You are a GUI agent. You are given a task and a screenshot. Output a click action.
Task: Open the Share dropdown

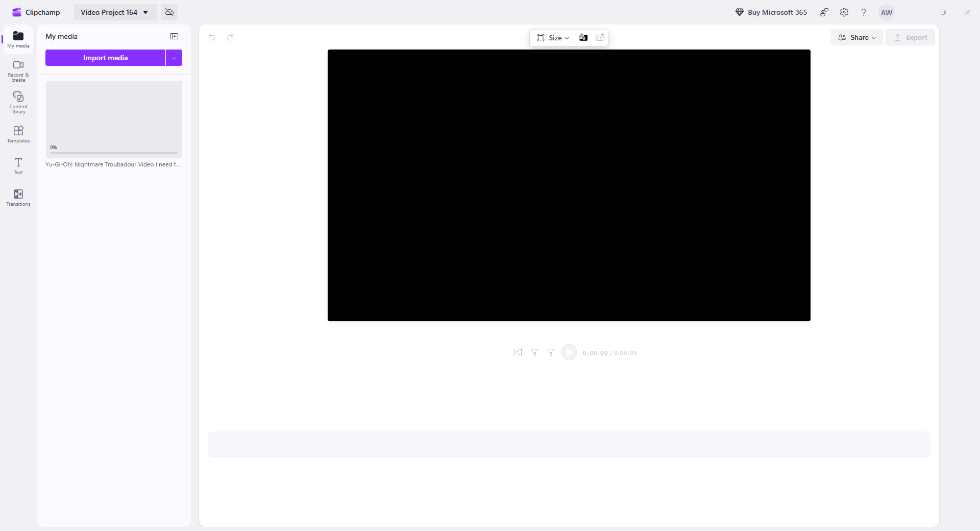point(857,37)
